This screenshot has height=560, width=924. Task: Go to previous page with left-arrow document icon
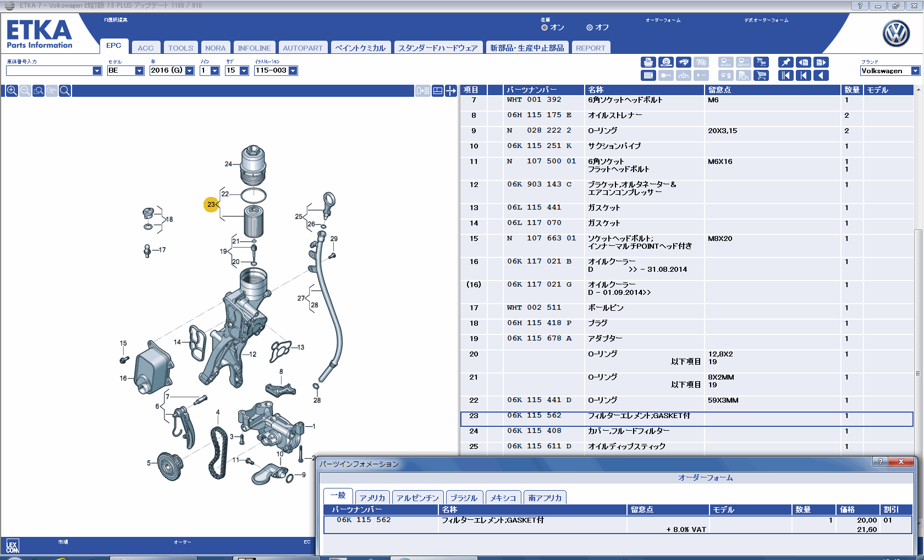coord(804,63)
